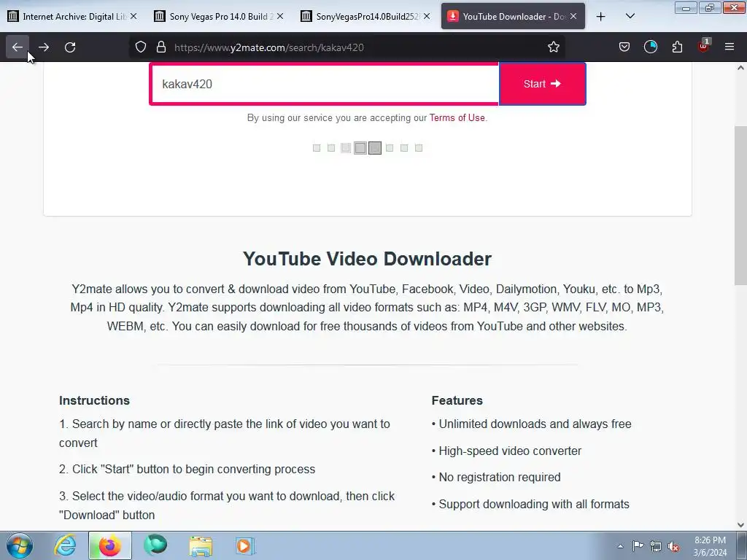Save the page to Pocket
This screenshot has width=747, height=560.
[624, 47]
